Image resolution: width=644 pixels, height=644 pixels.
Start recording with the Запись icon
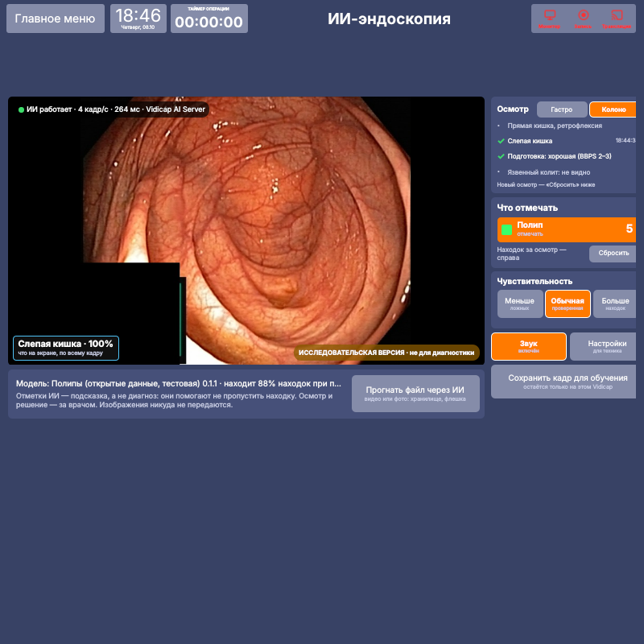click(x=583, y=19)
